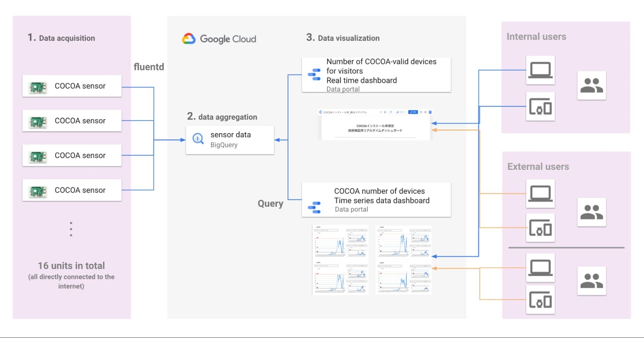This screenshot has width=644, height=338.
Task: Click the 'BigQuery' caption text
Action: (x=224, y=145)
